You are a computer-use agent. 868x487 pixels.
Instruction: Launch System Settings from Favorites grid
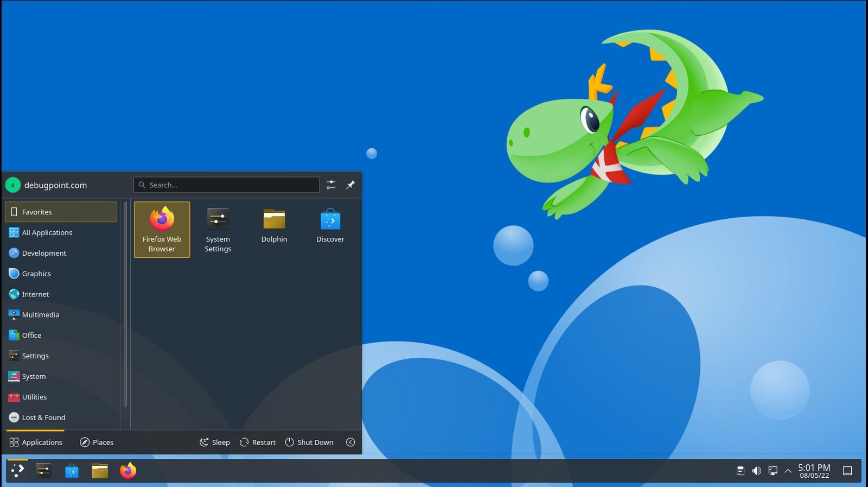218,230
